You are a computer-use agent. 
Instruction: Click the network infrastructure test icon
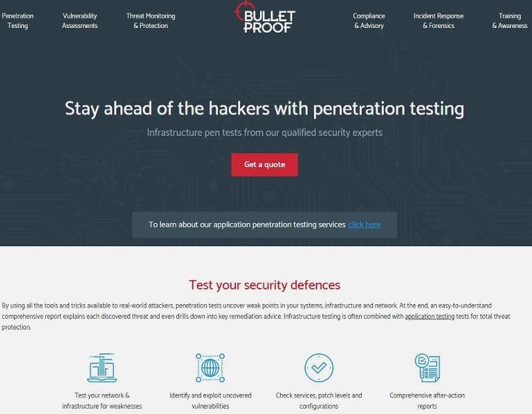(102, 367)
